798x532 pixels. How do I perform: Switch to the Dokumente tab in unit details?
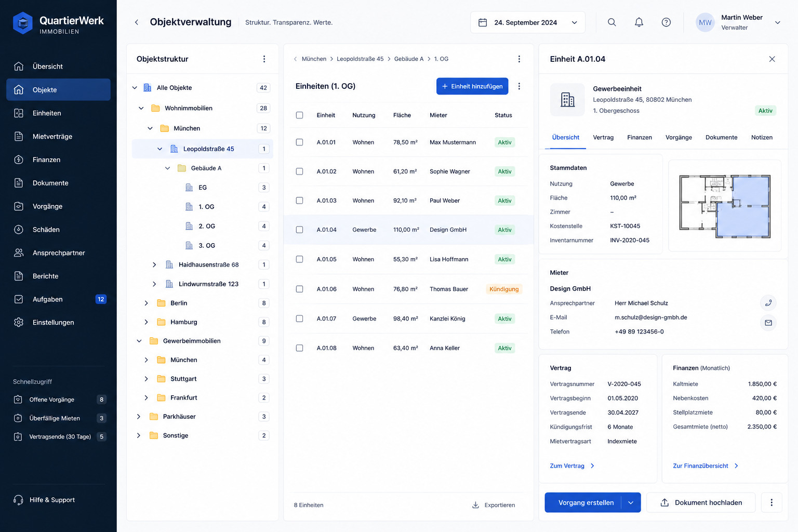tap(721, 138)
